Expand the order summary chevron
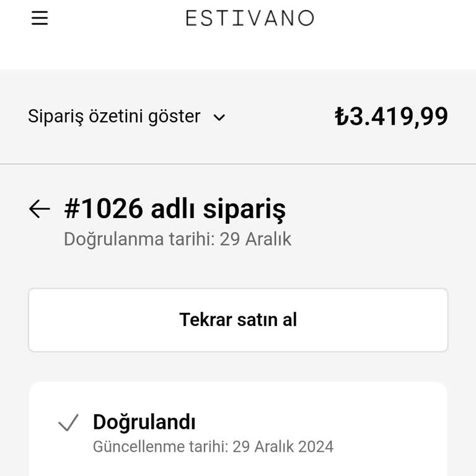Viewport: 476px width, 476px height. click(219, 117)
